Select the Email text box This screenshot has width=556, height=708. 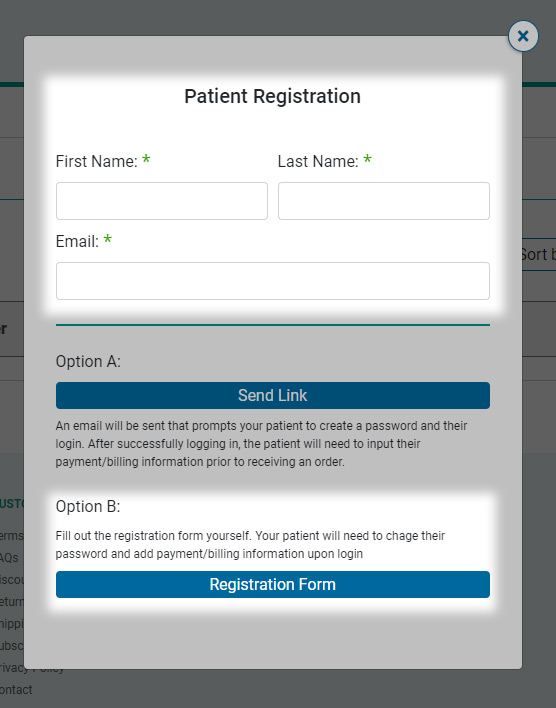pyautogui.click(x=273, y=281)
